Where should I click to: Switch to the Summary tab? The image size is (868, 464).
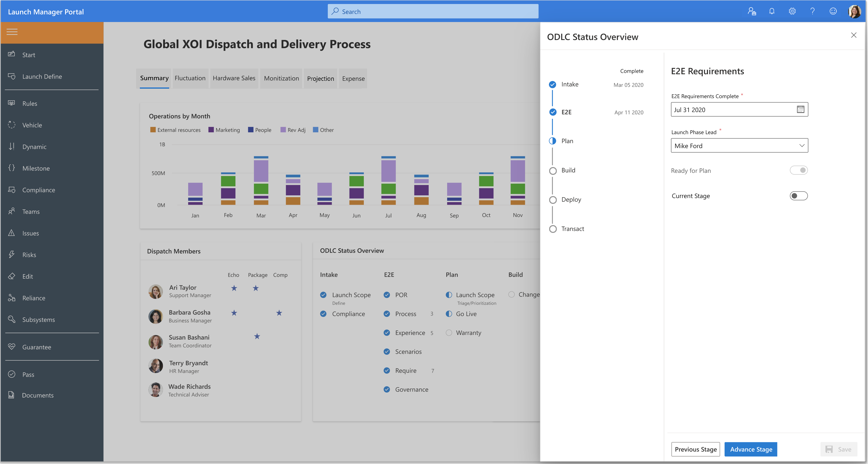coord(154,78)
